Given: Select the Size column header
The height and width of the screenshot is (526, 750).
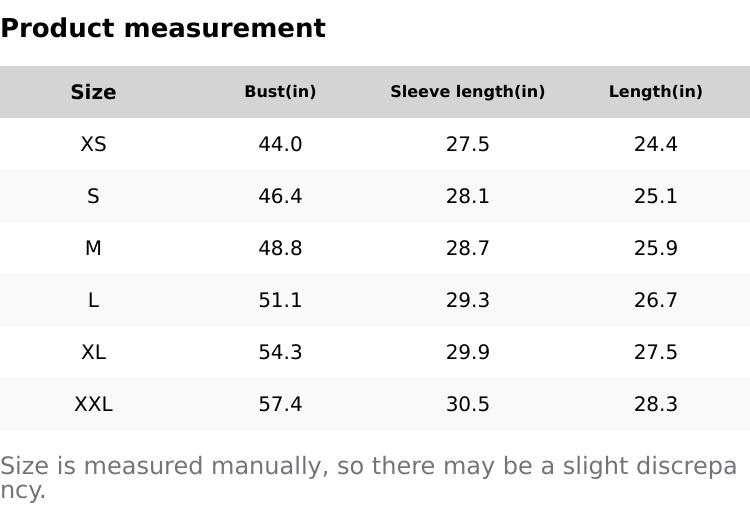Looking at the screenshot, I should click(x=93, y=92).
